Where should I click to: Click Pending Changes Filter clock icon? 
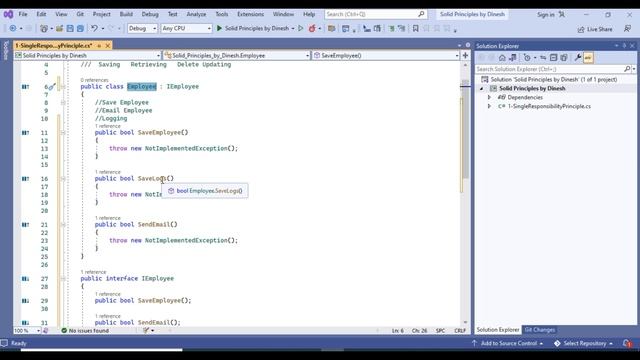tap(527, 58)
